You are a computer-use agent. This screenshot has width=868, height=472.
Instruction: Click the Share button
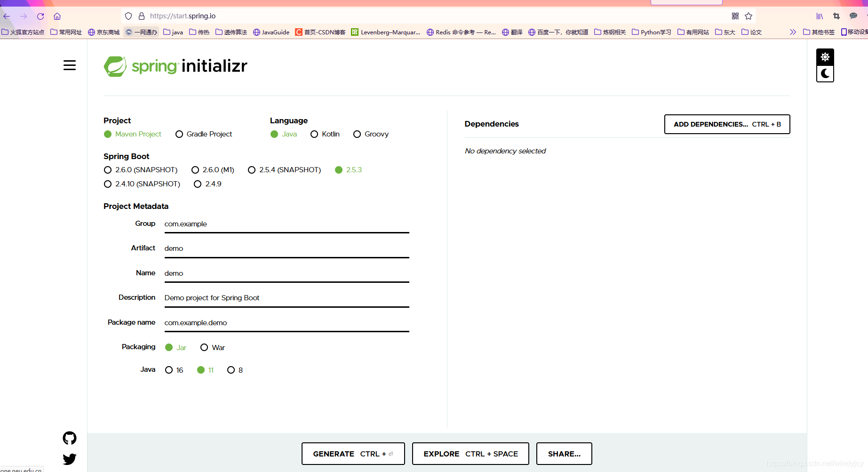pyautogui.click(x=564, y=454)
